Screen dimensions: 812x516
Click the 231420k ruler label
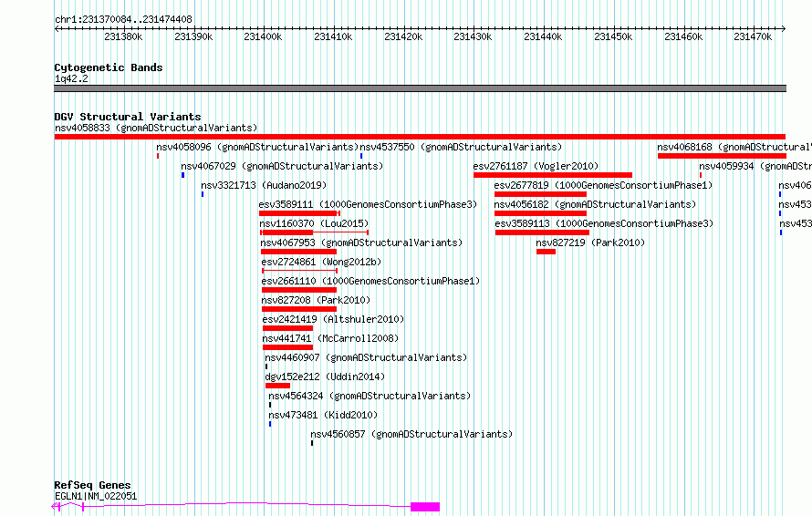point(403,36)
